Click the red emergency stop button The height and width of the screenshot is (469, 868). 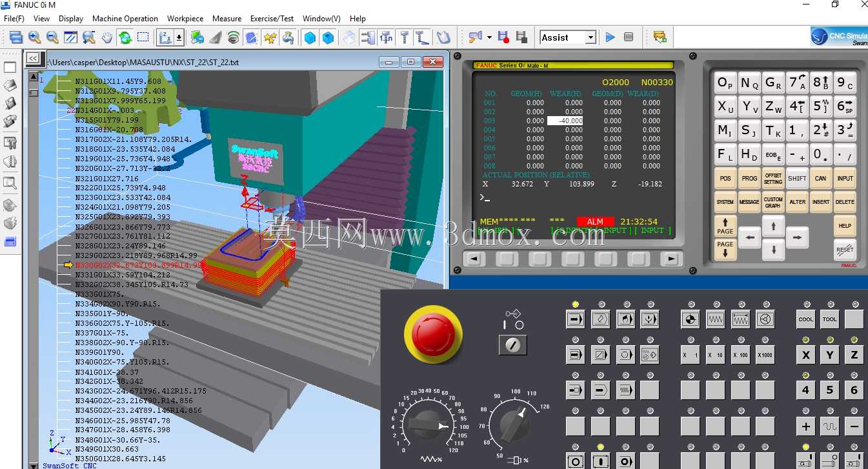point(433,335)
